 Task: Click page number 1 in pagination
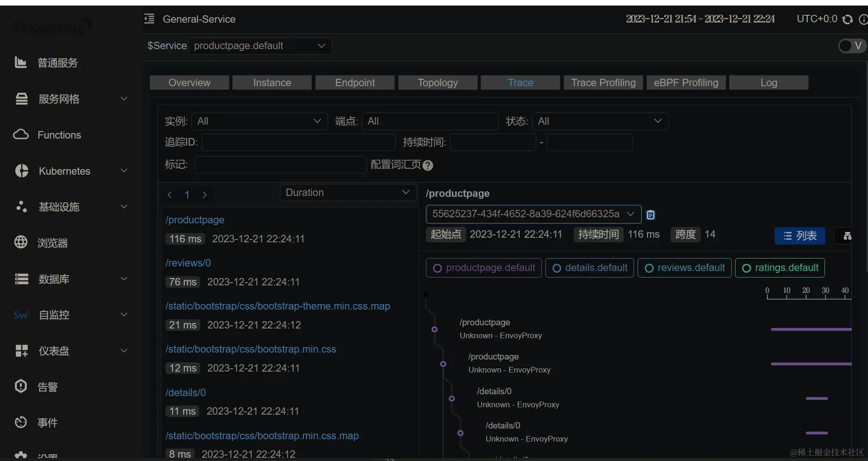click(187, 195)
